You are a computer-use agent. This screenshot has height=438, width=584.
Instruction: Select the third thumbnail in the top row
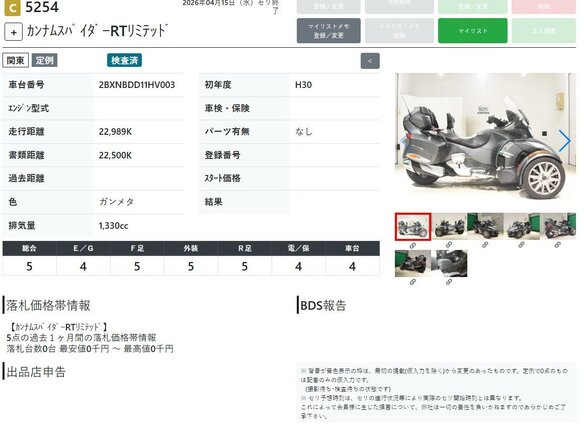click(485, 226)
